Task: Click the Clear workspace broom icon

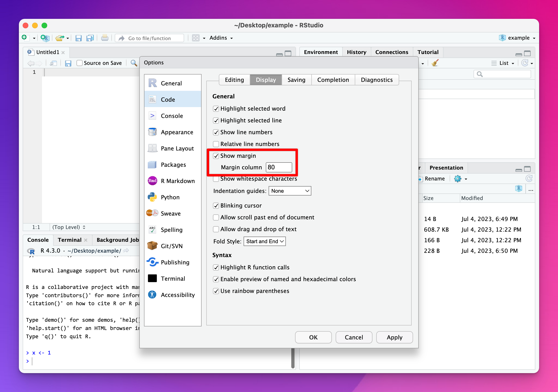Action: 435,63
